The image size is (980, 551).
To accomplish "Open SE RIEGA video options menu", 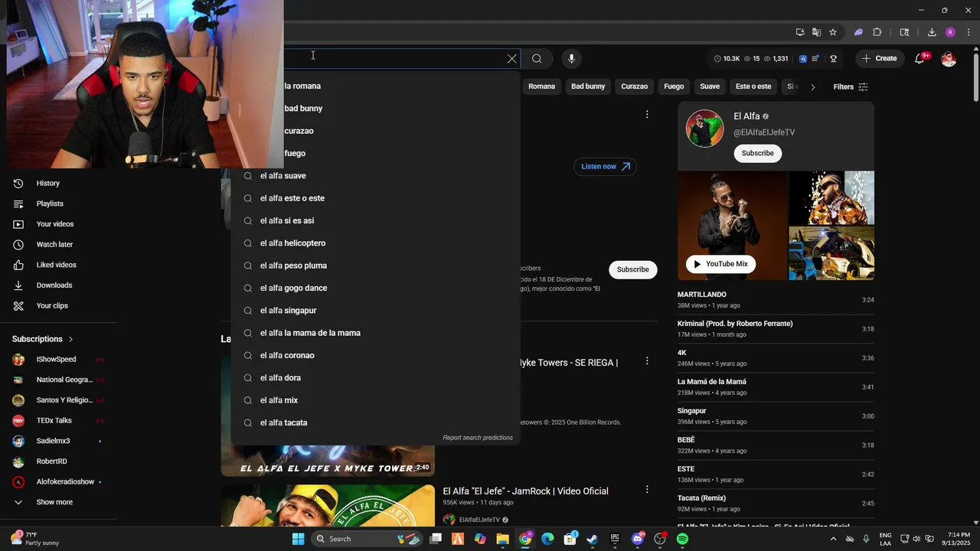I will click(x=647, y=361).
